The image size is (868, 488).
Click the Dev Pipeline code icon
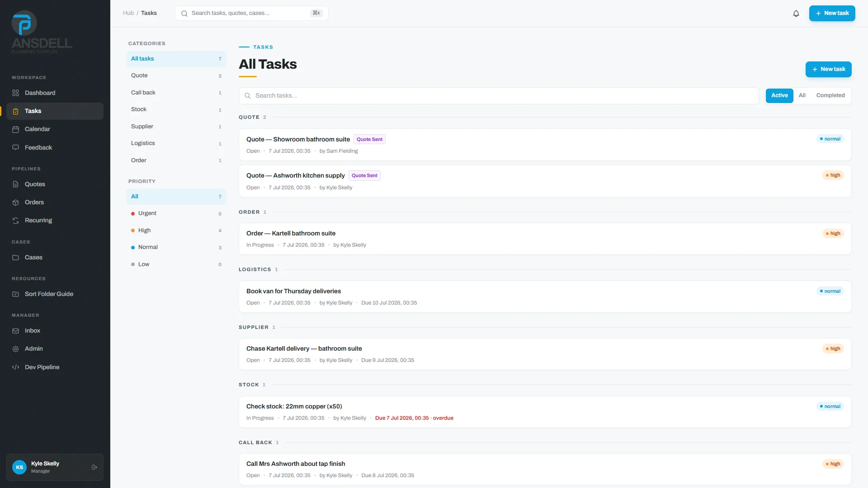pyautogui.click(x=16, y=367)
